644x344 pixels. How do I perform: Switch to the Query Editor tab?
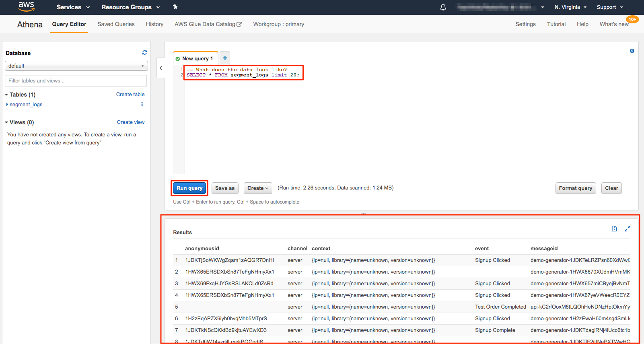[x=69, y=24]
